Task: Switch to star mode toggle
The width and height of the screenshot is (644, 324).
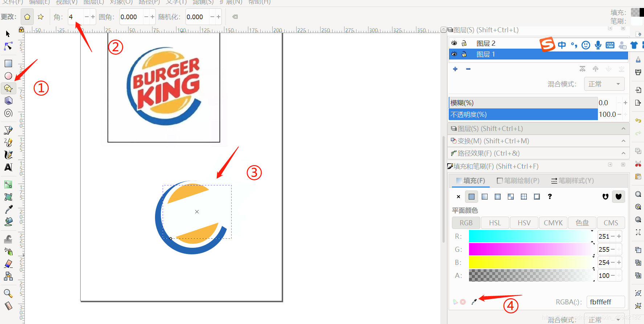Action: [x=41, y=17]
